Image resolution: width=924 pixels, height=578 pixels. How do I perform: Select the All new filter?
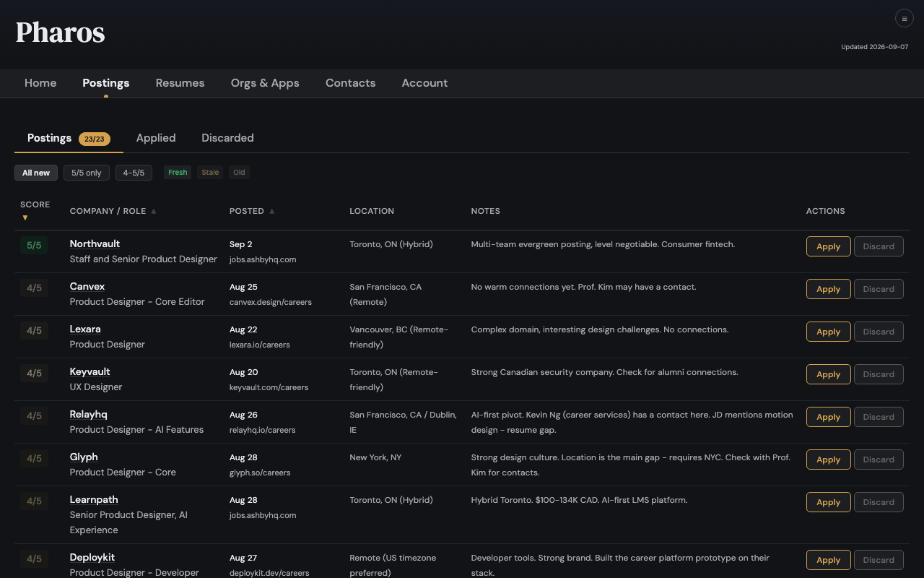pos(36,173)
